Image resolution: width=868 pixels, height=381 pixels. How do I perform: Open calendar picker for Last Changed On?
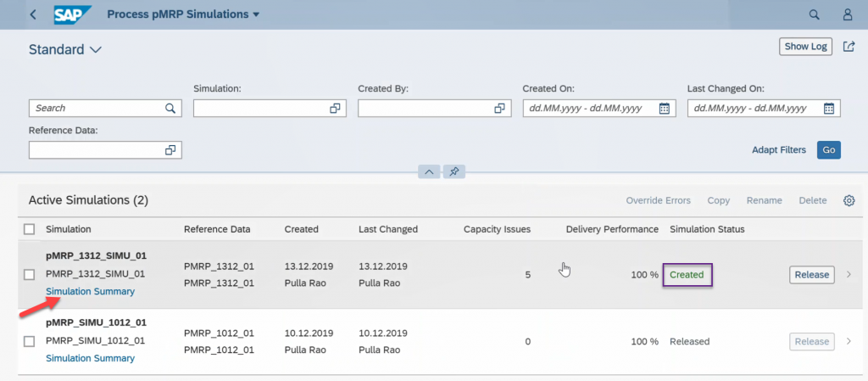829,109
